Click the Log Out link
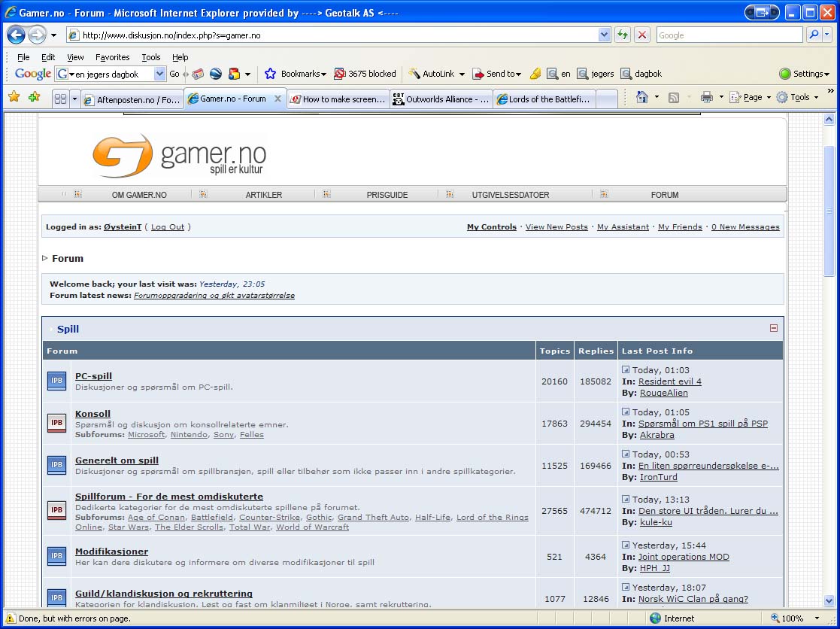This screenshot has height=629, width=840. pyautogui.click(x=168, y=226)
